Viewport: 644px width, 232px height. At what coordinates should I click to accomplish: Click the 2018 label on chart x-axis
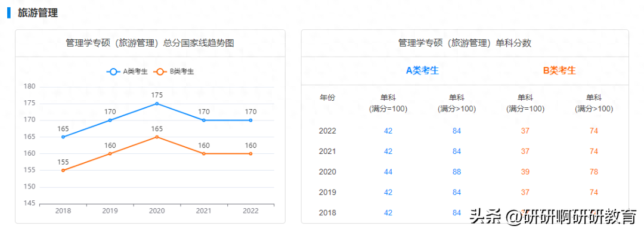coord(63,211)
